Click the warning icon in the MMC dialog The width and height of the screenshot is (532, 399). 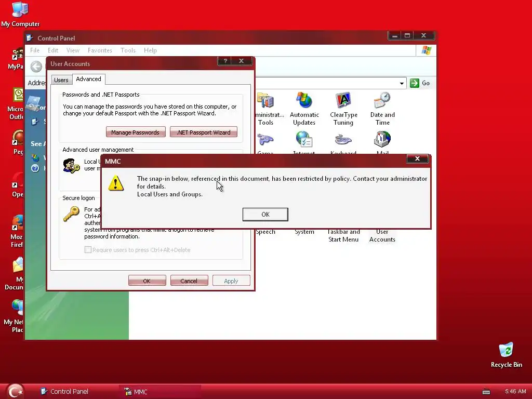[116, 183]
